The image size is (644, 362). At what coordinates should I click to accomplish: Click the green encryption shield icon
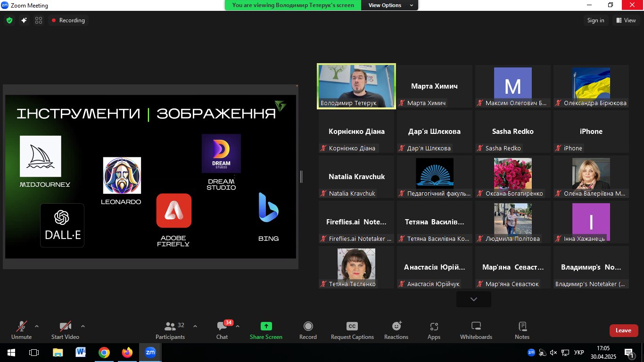9,20
